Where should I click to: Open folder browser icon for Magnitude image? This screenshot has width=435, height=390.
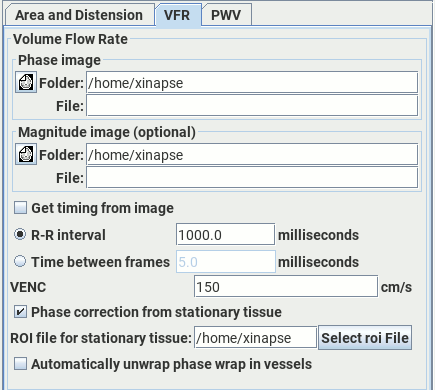click(26, 154)
